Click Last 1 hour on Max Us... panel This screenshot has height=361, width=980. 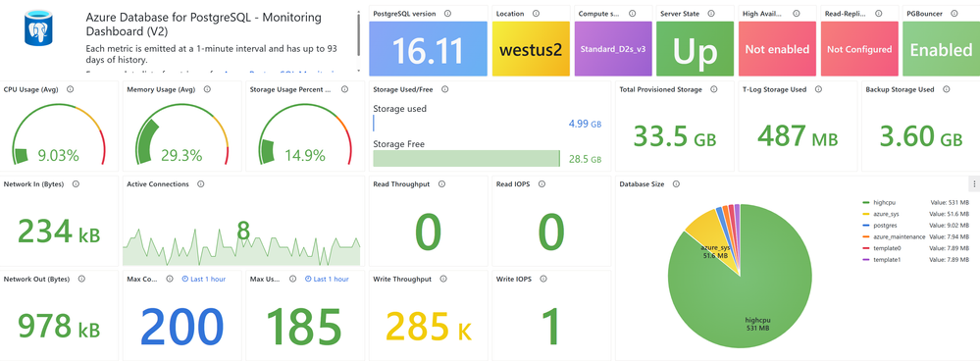pos(327,280)
